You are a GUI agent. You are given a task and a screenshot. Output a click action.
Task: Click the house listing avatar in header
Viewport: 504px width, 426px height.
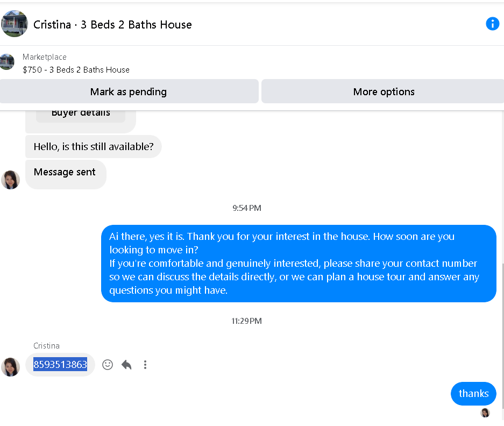click(x=15, y=24)
